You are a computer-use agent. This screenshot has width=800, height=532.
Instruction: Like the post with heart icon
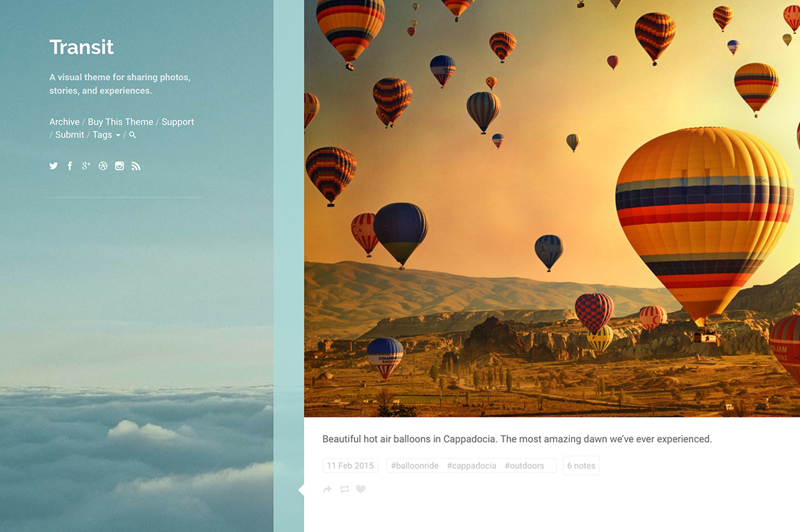361,489
